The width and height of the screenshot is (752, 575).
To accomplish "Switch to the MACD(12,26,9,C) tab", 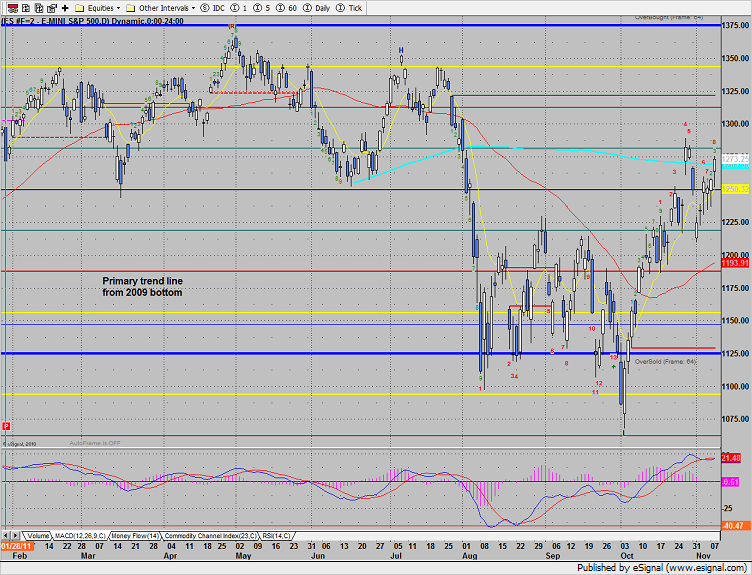I will coord(80,536).
